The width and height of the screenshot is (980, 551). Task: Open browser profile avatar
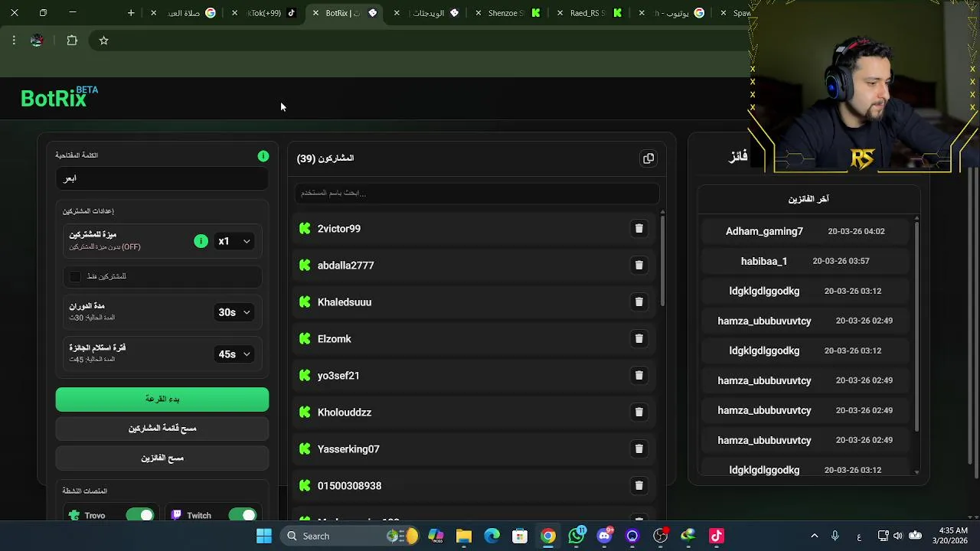tap(37, 41)
